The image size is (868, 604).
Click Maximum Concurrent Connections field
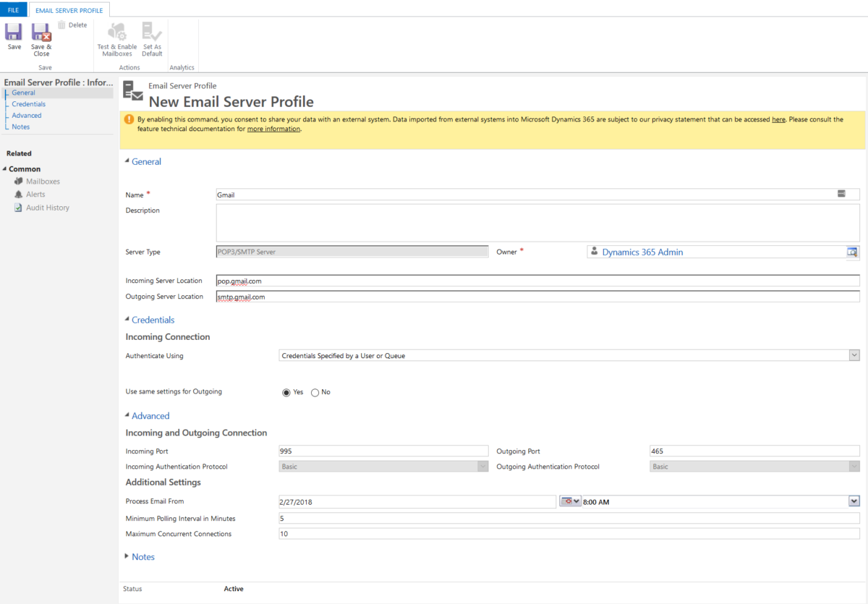(x=569, y=534)
